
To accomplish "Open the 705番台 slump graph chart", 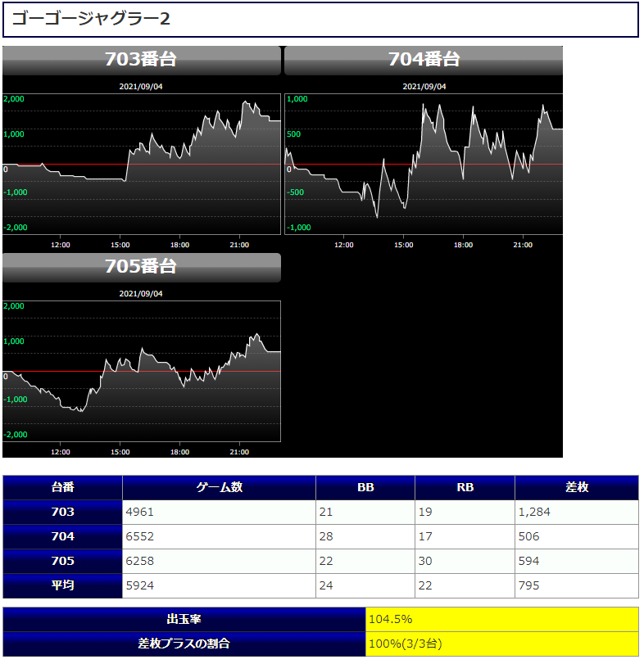I will (x=142, y=372).
